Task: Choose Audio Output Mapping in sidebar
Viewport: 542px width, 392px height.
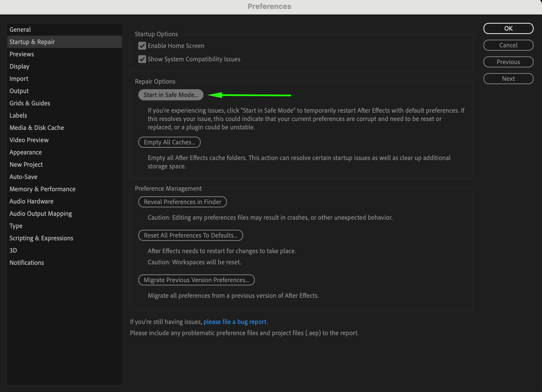Action: click(41, 214)
